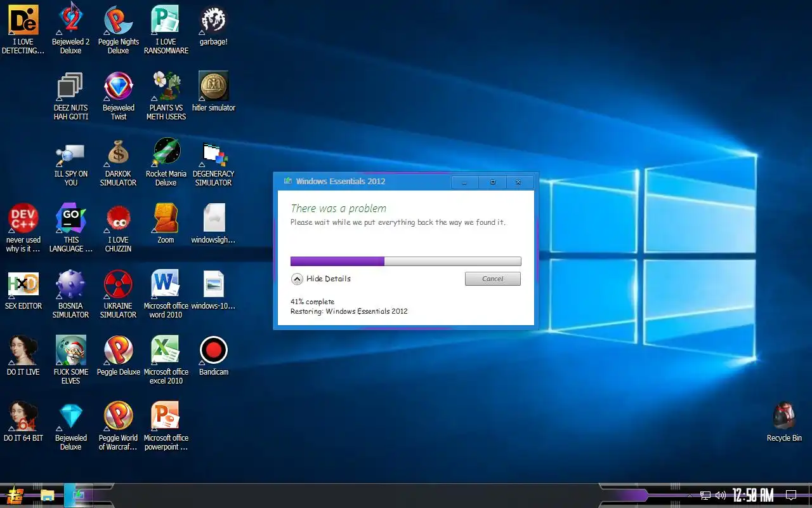Select Microsoft Office PowerPoint shortcut
Viewport: 812px width, 508px height.
[166, 425]
